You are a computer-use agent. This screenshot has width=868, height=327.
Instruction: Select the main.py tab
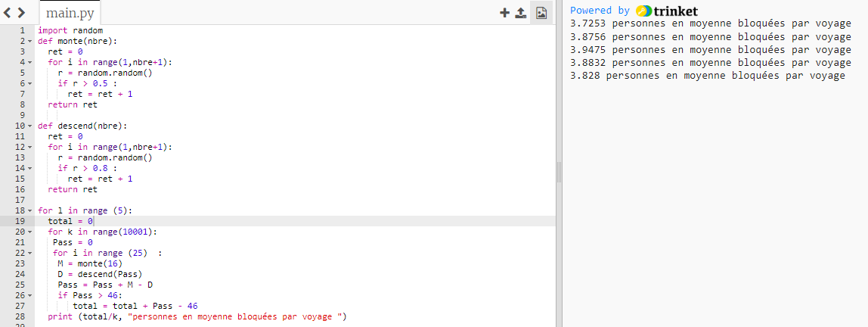coord(70,14)
